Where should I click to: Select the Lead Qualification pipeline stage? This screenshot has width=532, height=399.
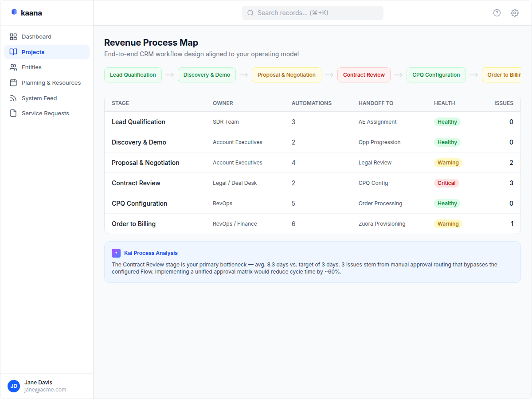click(133, 75)
